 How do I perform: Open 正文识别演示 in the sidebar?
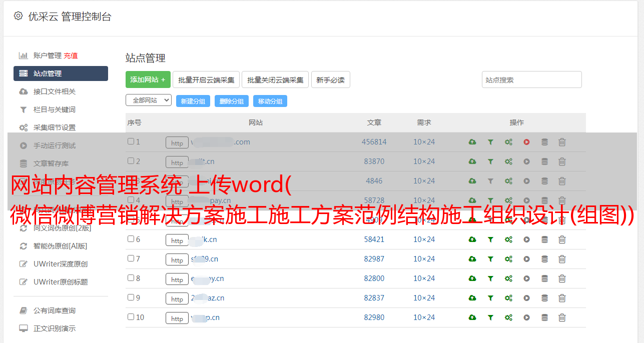coord(55,328)
